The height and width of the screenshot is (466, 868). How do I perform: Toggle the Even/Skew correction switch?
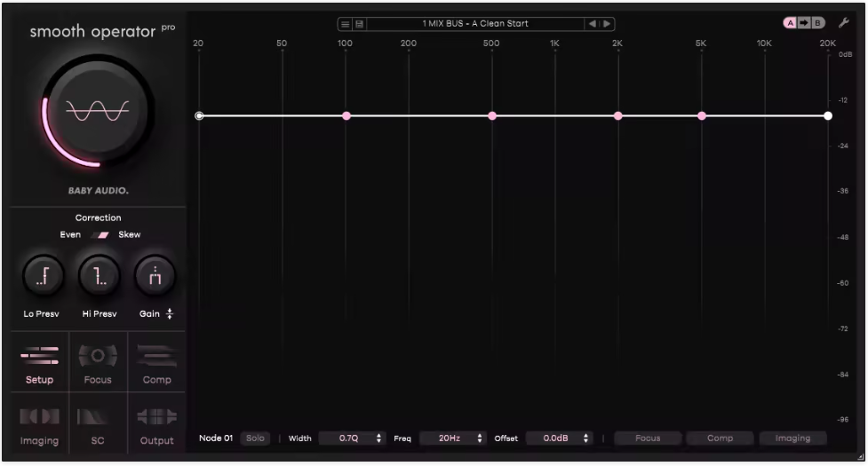100,235
